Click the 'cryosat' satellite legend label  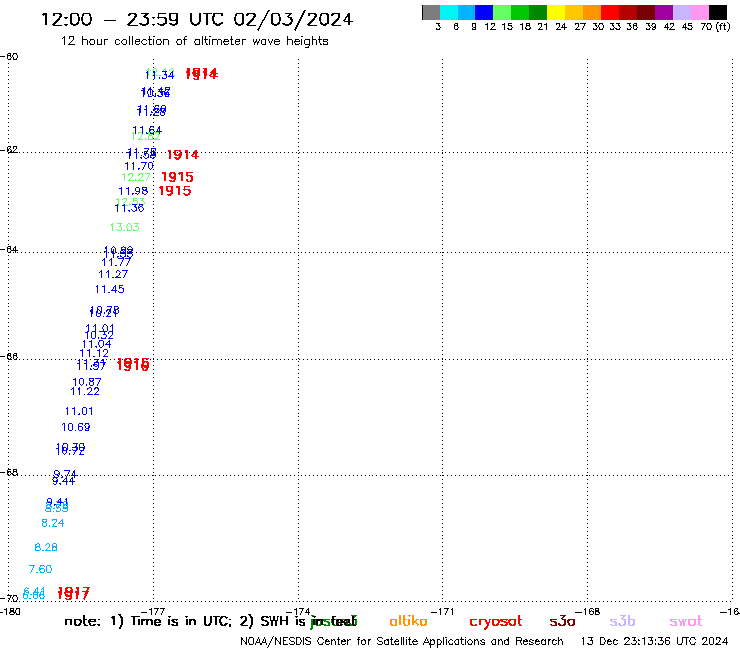click(496, 622)
